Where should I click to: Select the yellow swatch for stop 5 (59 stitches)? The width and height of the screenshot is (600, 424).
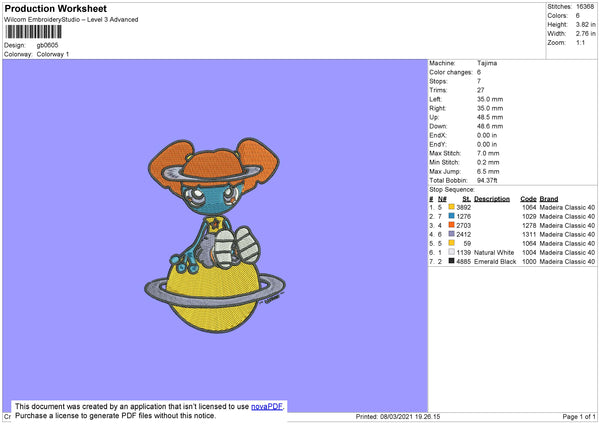(x=452, y=243)
